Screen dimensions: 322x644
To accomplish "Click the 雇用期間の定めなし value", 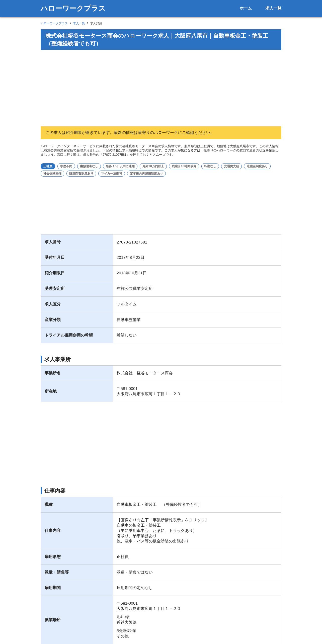I will coord(135,588).
